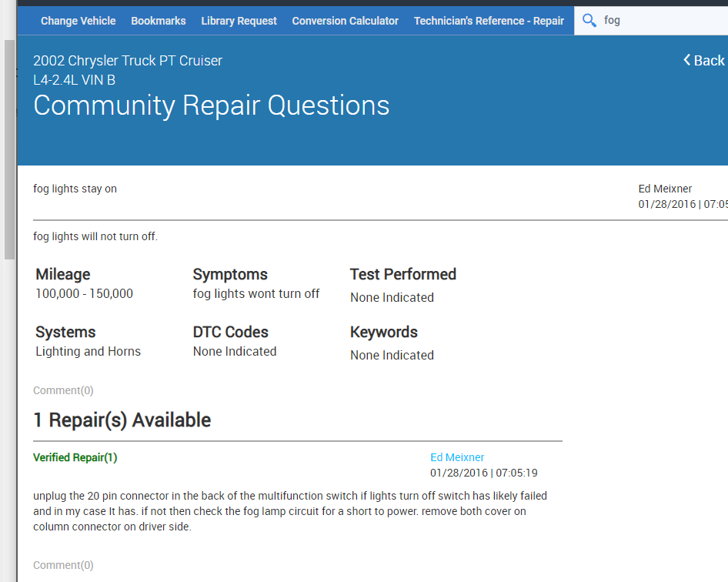Viewport: 728px width, 582px height.
Task: Click the Ed Meixner author name of the question
Action: [665, 189]
